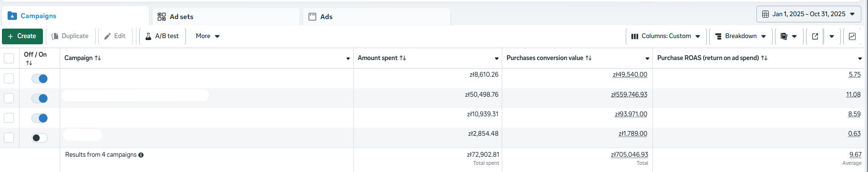This screenshot has height=172, width=868.
Task: Click ROAS value 0.63
Action: [855, 134]
